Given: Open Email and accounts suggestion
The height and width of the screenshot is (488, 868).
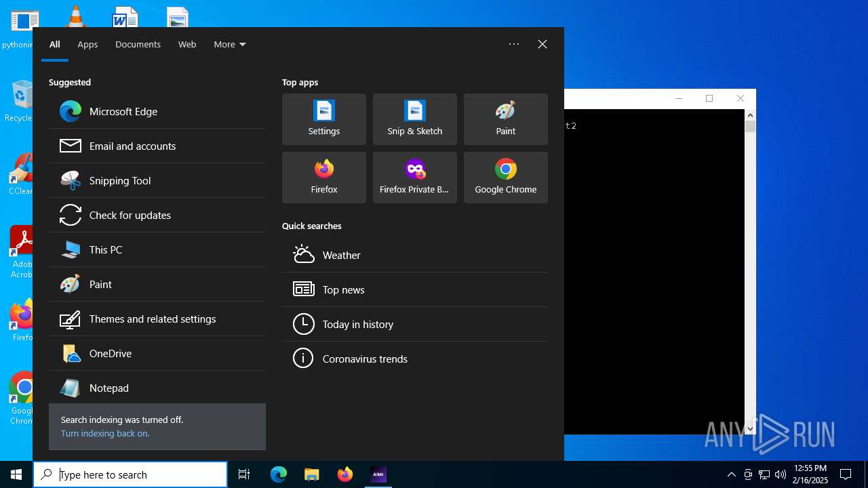Looking at the screenshot, I should click(157, 146).
